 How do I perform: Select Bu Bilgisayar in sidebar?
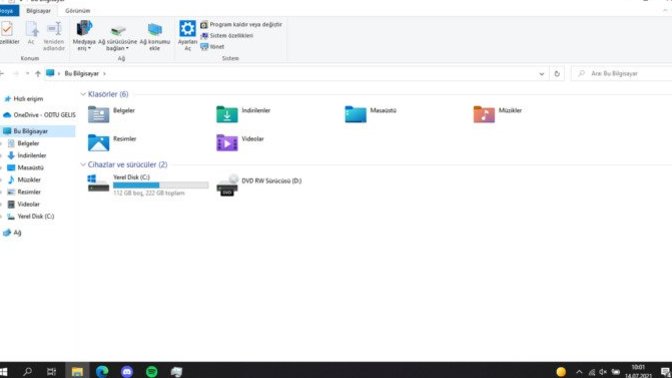click(38, 131)
